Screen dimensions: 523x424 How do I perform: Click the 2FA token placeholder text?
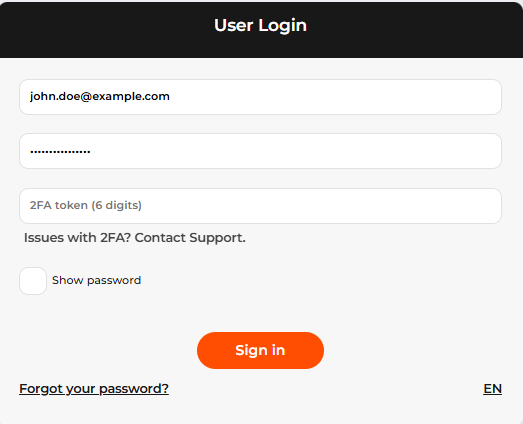click(x=86, y=205)
